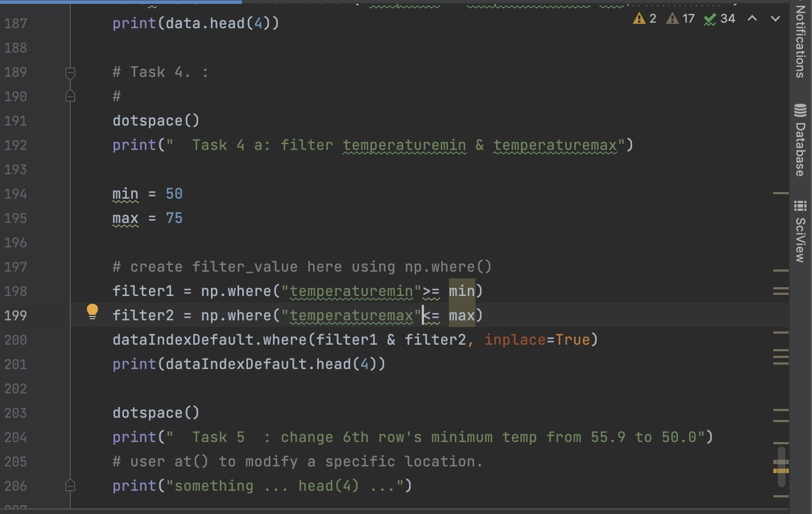Click line number 203 in gutter
Viewport: 812px width, 514px height.
[x=15, y=413]
